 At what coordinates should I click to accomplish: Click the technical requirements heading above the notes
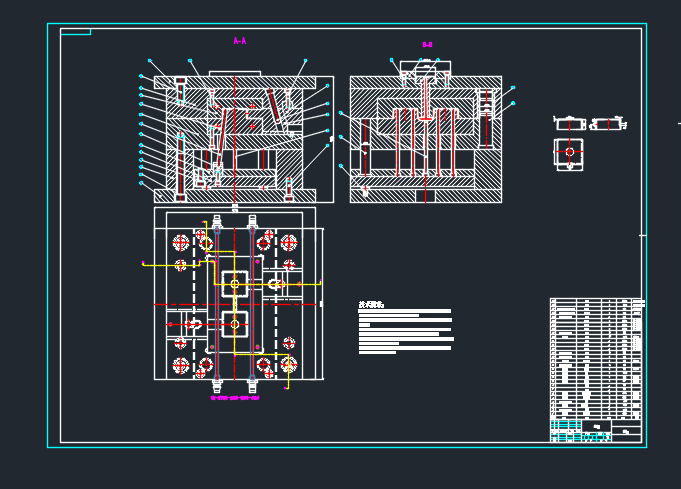point(371,304)
